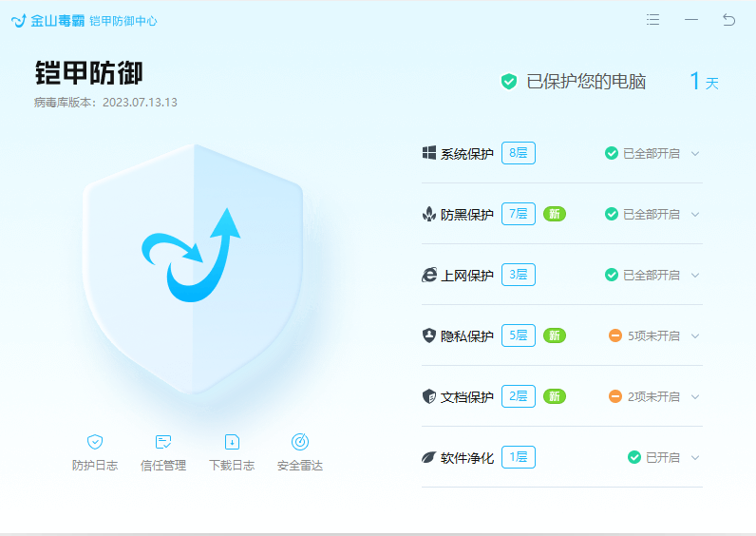
Task: Click the Kingsoft Antivirus bird logo in title bar
Action: [18, 21]
